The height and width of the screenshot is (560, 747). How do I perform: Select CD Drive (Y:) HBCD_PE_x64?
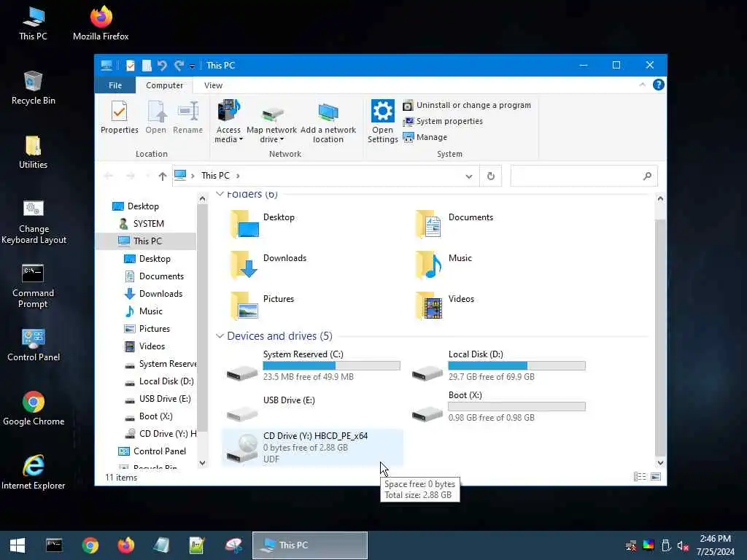[313, 448]
